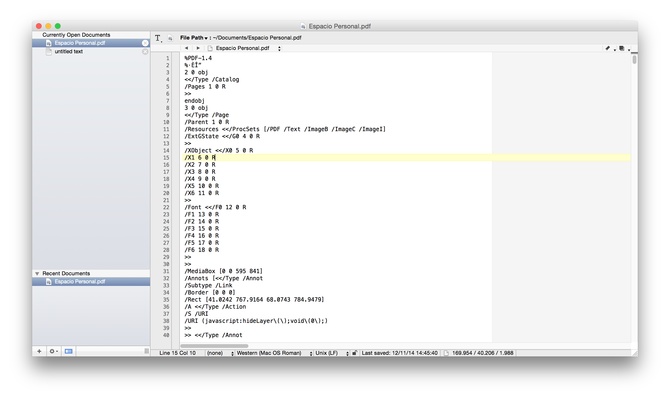Click the /URI (javascript:hideLayer line
The width and height of the screenshot is (670, 400).
pyautogui.click(x=256, y=321)
